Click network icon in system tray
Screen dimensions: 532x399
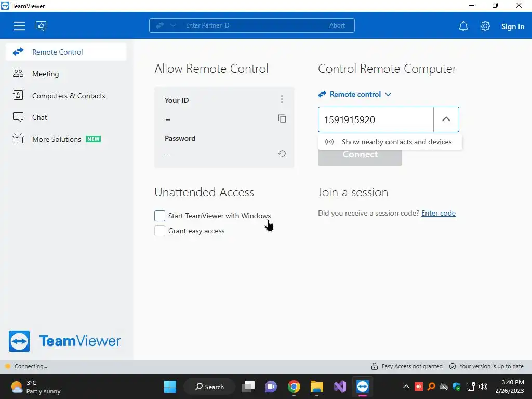pyautogui.click(x=470, y=387)
